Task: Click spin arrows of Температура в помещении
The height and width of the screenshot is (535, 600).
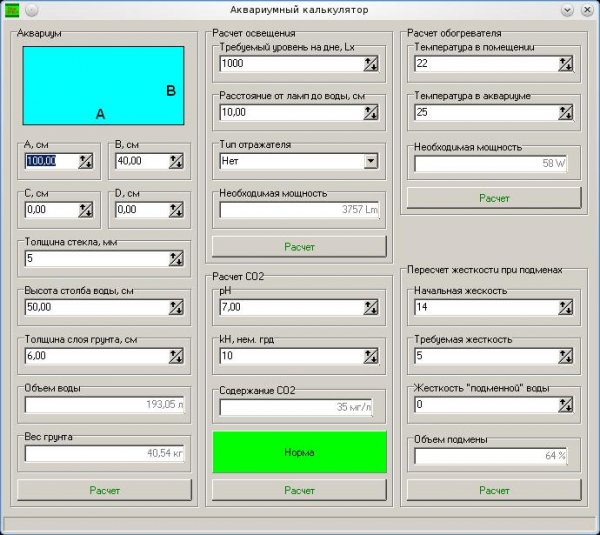Action: click(566, 64)
